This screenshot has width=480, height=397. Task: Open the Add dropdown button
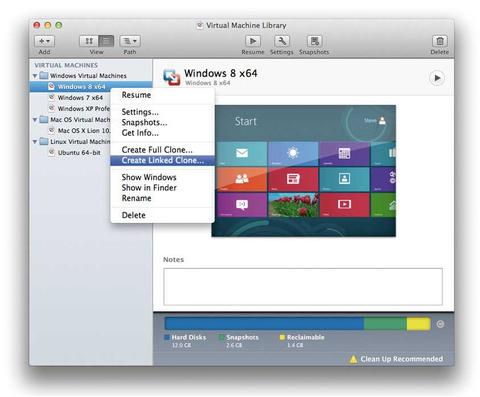tap(44, 41)
